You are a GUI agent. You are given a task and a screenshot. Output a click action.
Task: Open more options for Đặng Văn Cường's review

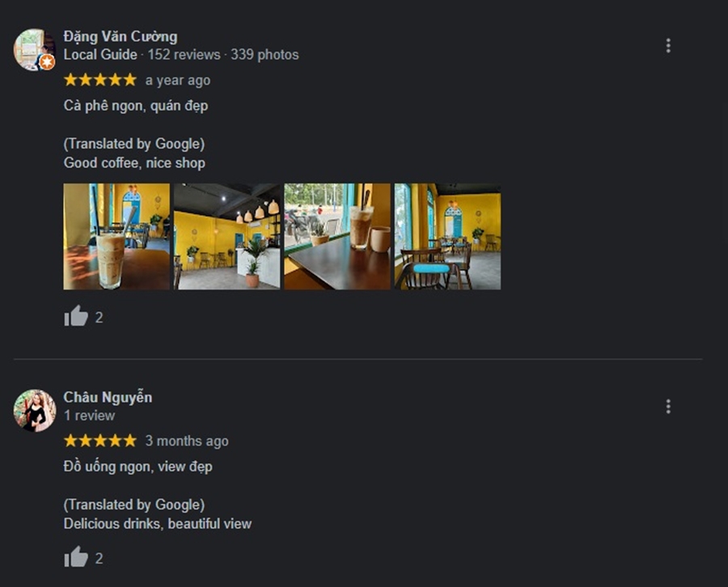(x=668, y=45)
